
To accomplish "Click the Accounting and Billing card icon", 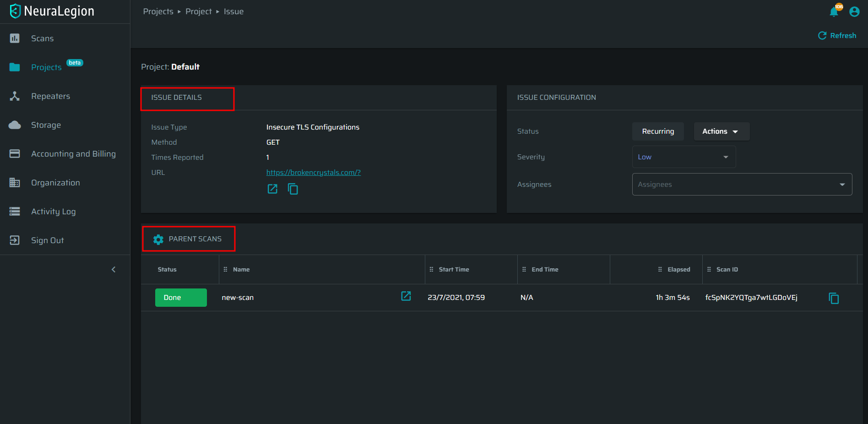I will [x=15, y=154].
